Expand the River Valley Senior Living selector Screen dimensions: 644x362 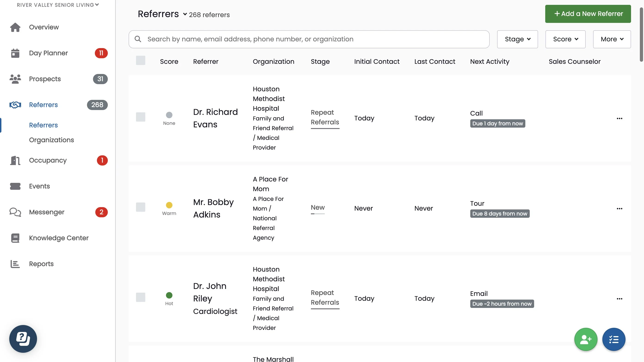point(58,5)
